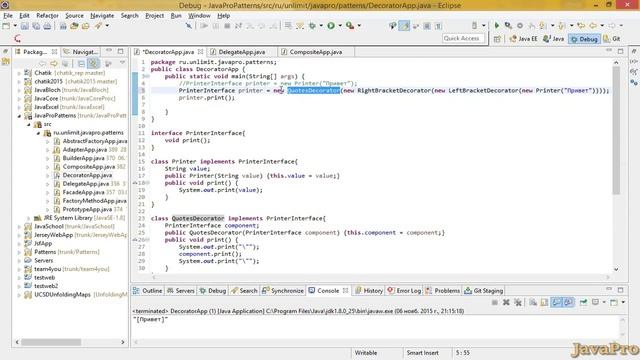This screenshot has height=360, width=640.
Task: Click the Save icon in the toolbar
Action: 25,26
